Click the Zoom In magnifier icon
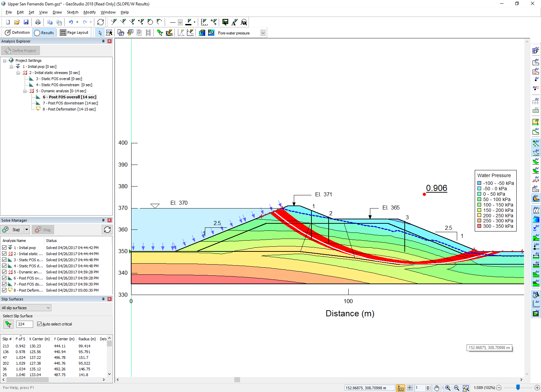The height and width of the screenshot is (392, 541). [448, 388]
